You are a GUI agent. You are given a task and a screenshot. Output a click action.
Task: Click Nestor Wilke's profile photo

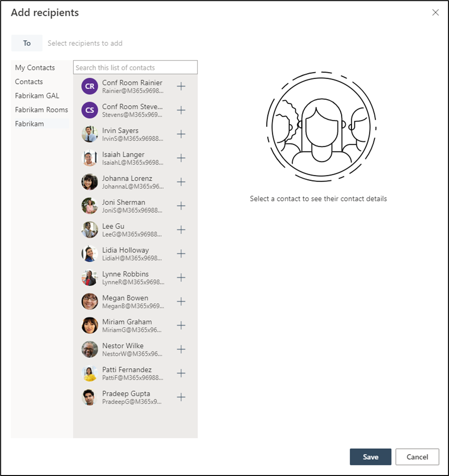89,349
